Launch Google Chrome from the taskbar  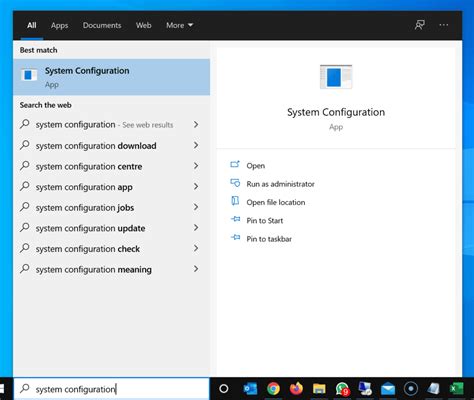[x=273, y=389]
